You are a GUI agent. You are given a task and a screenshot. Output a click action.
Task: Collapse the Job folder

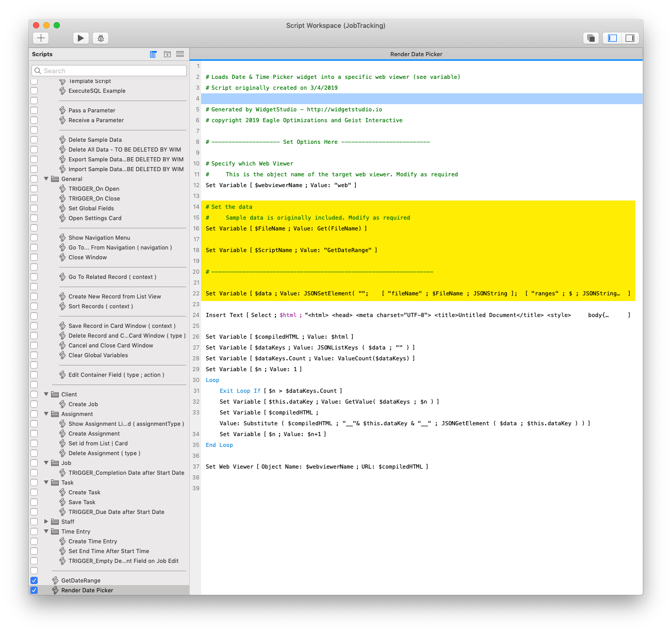click(46, 463)
